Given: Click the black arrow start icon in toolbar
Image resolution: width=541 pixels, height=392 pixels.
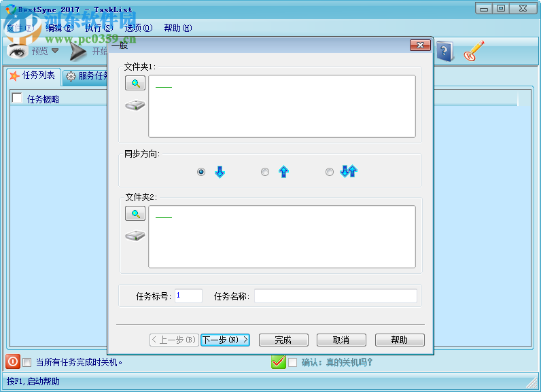Looking at the screenshot, I should coord(77,52).
